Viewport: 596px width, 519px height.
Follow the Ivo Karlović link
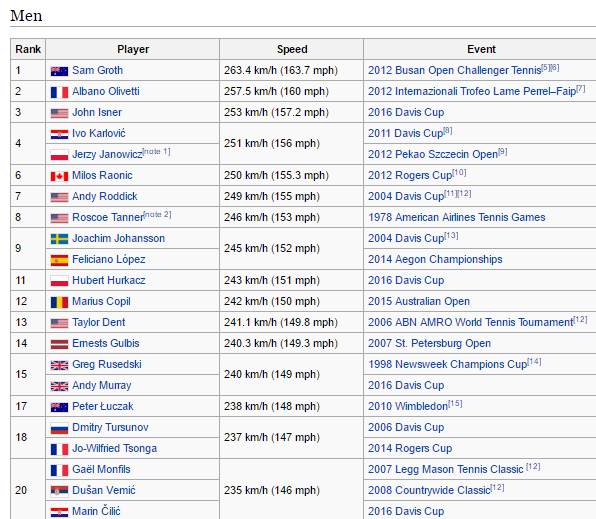(99, 133)
